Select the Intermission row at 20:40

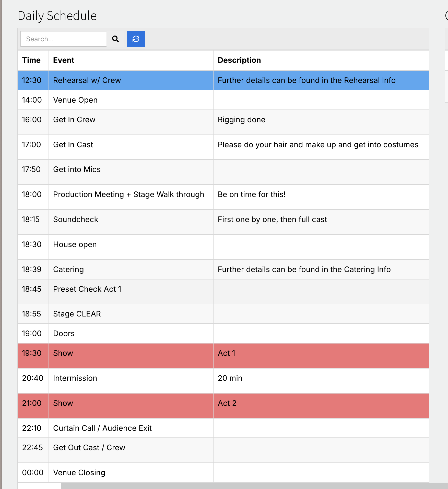[223, 381]
